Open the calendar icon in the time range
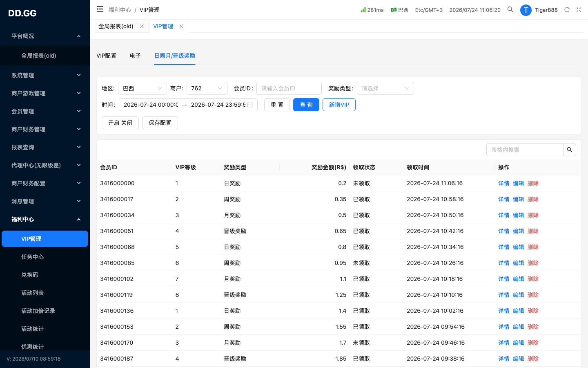The width and height of the screenshot is (588, 368). [x=250, y=105]
